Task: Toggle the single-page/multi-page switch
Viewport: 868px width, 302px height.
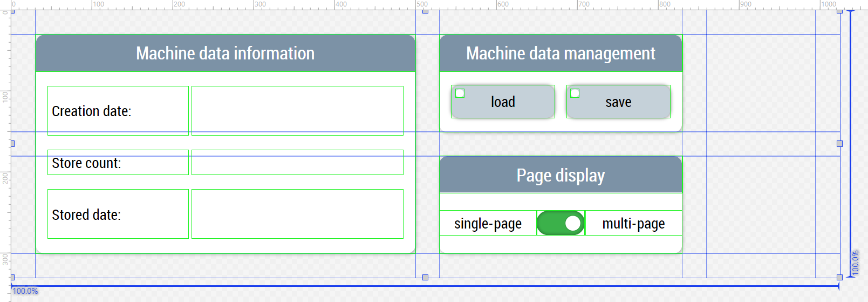Action: tap(561, 223)
